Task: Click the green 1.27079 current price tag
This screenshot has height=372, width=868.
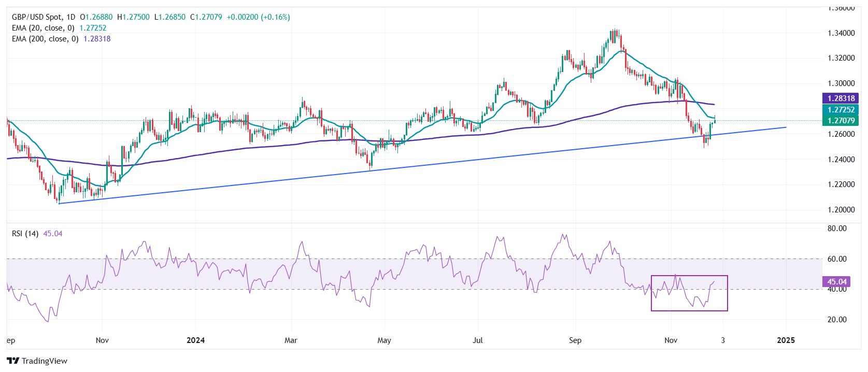Action: (841, 121)
